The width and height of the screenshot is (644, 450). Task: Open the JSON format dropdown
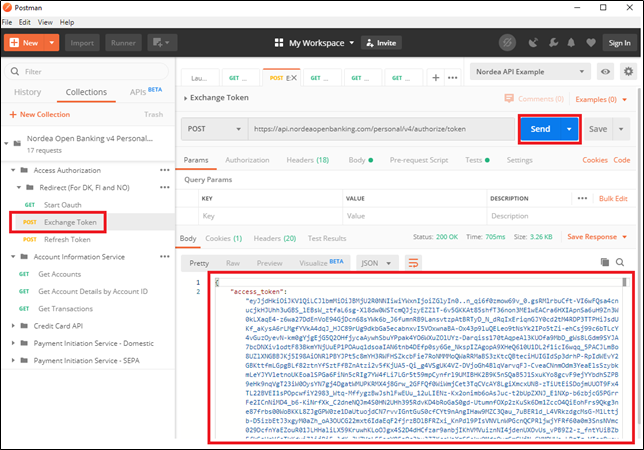click(376, 263)
